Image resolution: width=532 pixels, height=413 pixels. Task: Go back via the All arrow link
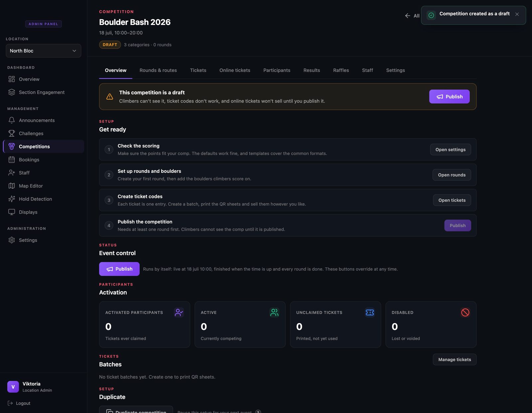pyautogui.click(x=412, y=16)
